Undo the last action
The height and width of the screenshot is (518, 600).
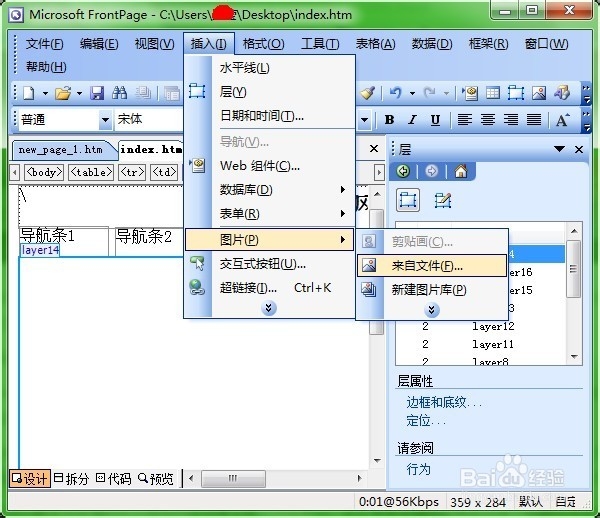pyautogui.click(x=395, y=93)
